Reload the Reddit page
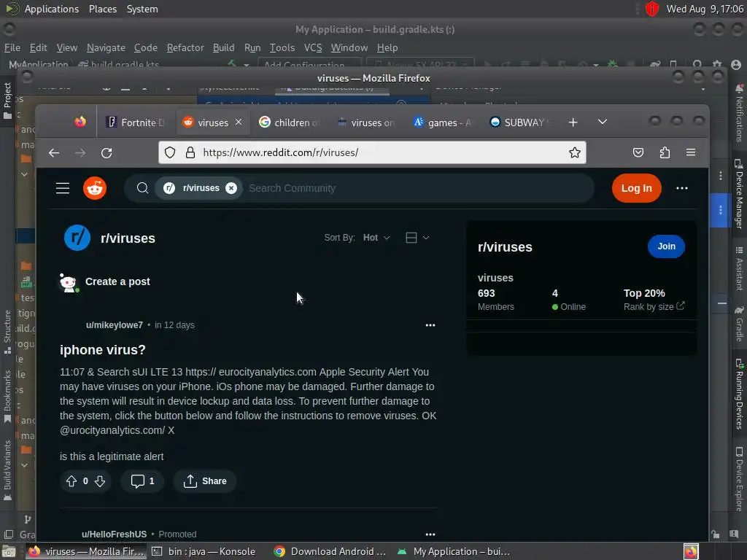 pyautogui.click(x=107, y=153)
